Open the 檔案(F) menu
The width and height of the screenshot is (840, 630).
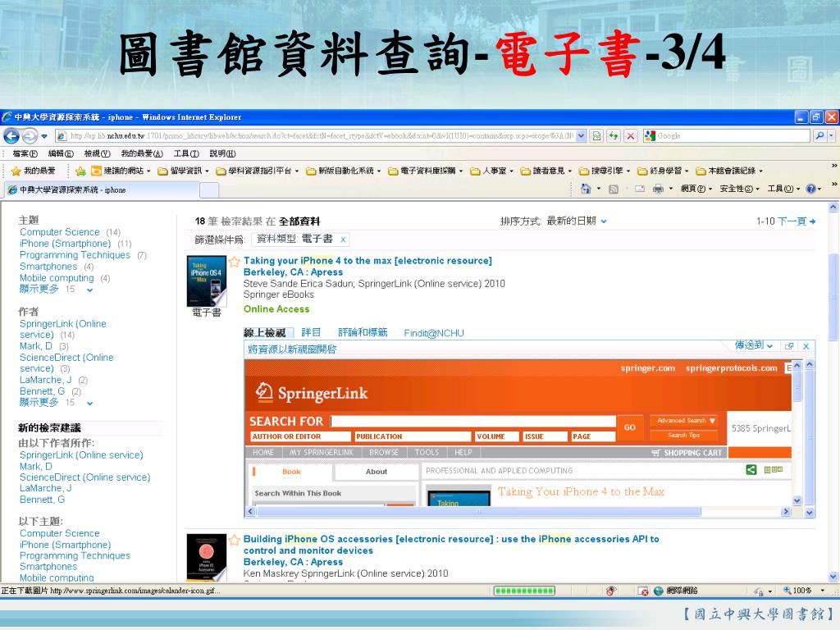coord(25,153)
